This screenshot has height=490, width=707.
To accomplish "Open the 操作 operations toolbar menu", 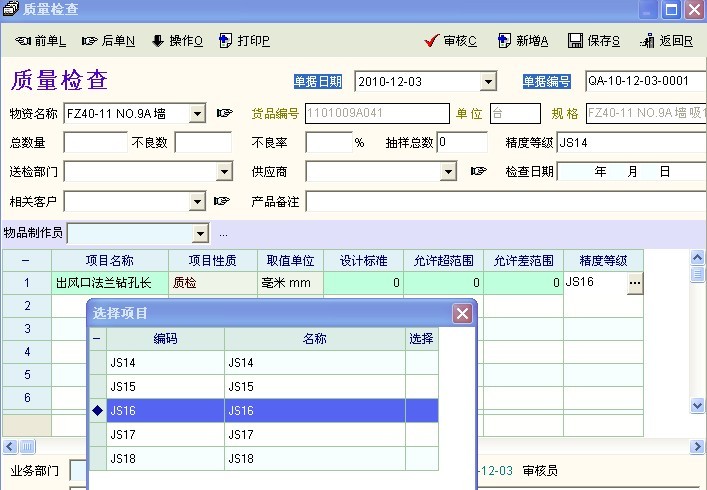I will pyautogui.click(x=177, y=41).
